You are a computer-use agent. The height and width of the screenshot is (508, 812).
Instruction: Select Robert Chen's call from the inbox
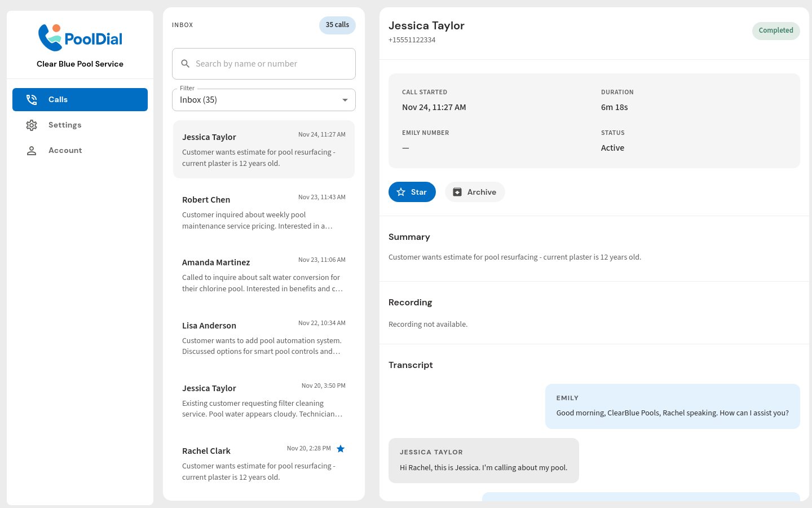coord(263,212)
